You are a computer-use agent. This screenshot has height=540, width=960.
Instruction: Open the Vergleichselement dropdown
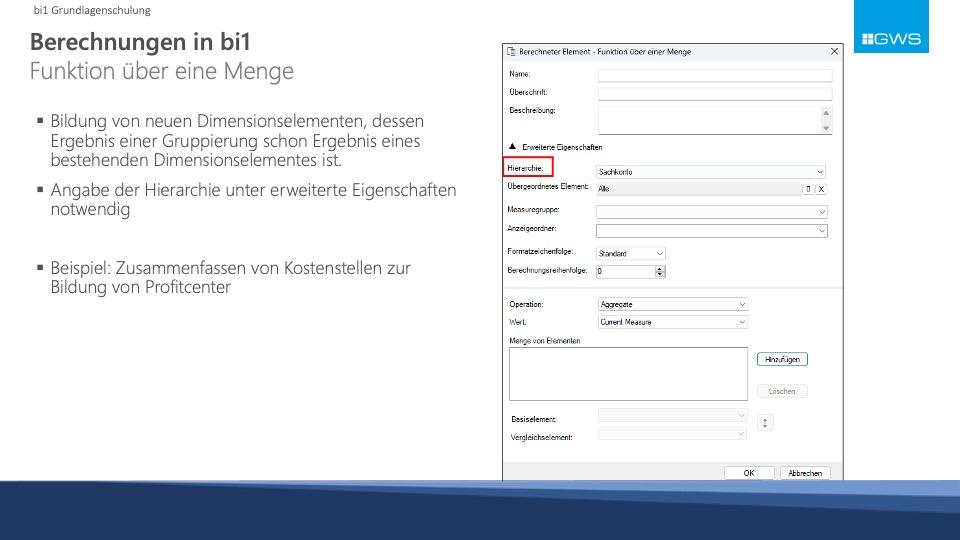672,434
